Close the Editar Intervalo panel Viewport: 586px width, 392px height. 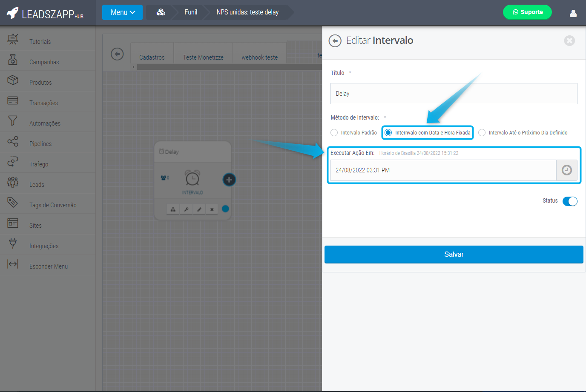coord(569,40)
